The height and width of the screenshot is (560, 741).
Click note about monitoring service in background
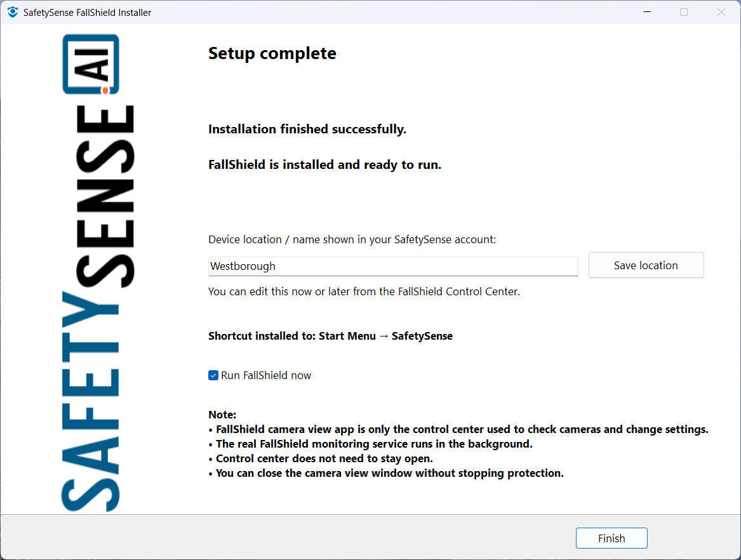pos(371,444)
